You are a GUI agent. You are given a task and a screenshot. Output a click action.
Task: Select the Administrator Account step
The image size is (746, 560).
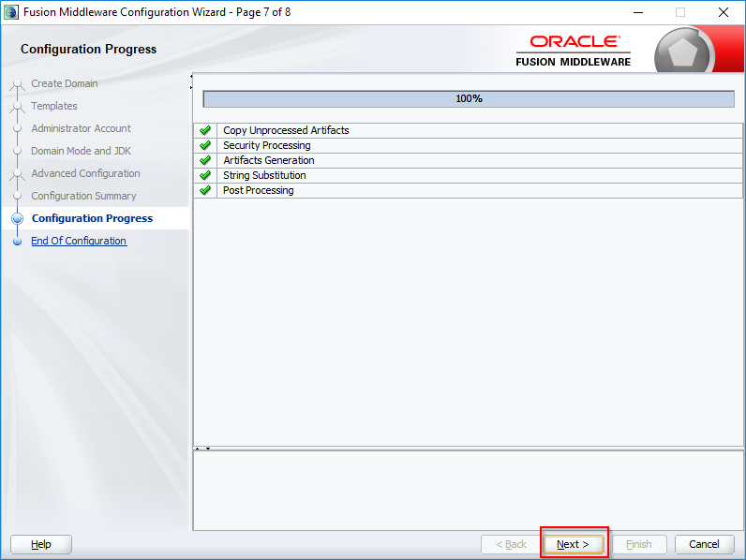81,128
